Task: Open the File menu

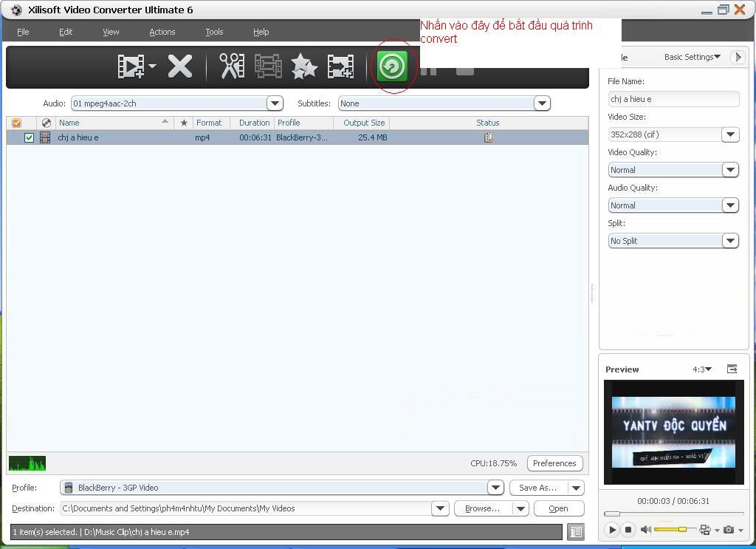Action: pos(23,32)
